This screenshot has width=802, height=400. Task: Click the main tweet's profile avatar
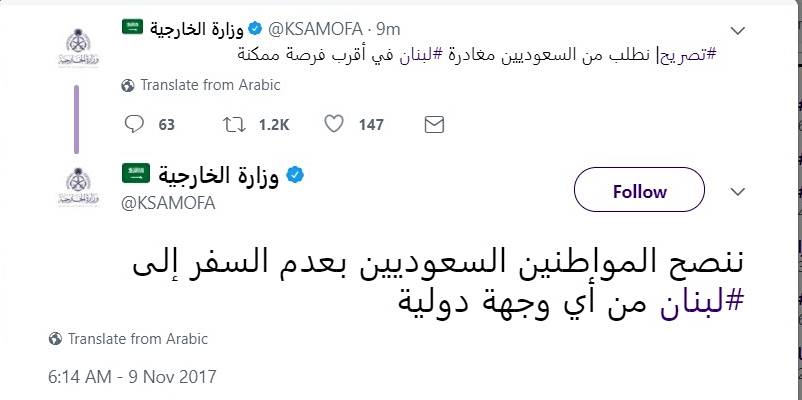76,189
